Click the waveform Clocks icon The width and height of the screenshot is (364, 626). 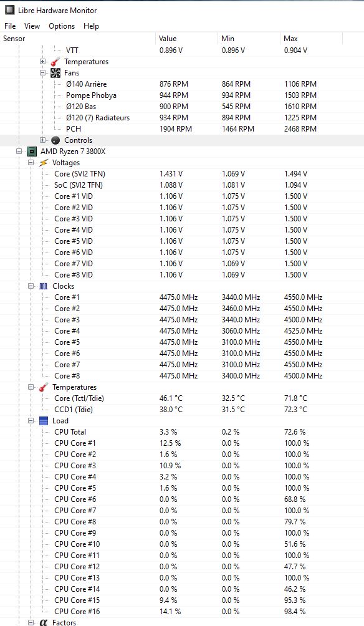pos(44,286)
